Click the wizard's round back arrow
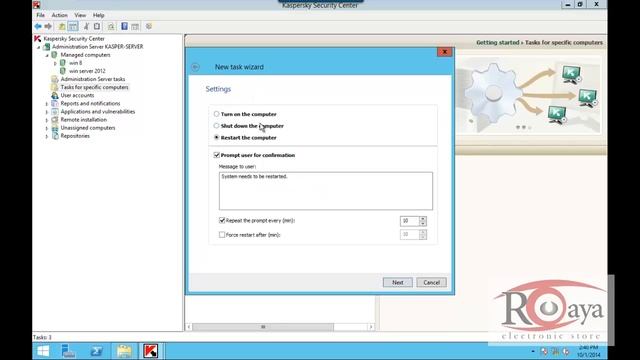The width and height of the screenshot is (640, 360). click(x=196, y=67)
